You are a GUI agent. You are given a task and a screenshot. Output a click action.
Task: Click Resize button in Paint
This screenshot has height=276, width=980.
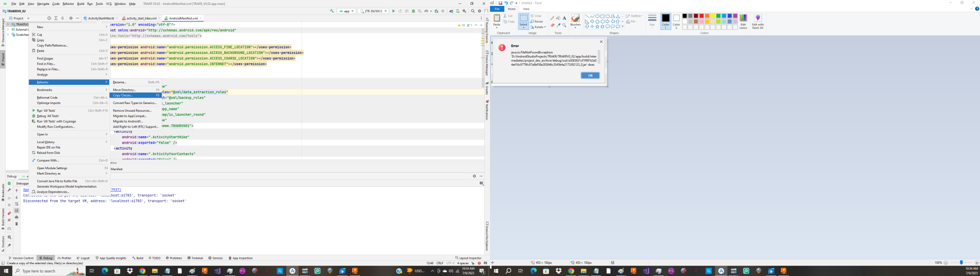coord(537,22)
